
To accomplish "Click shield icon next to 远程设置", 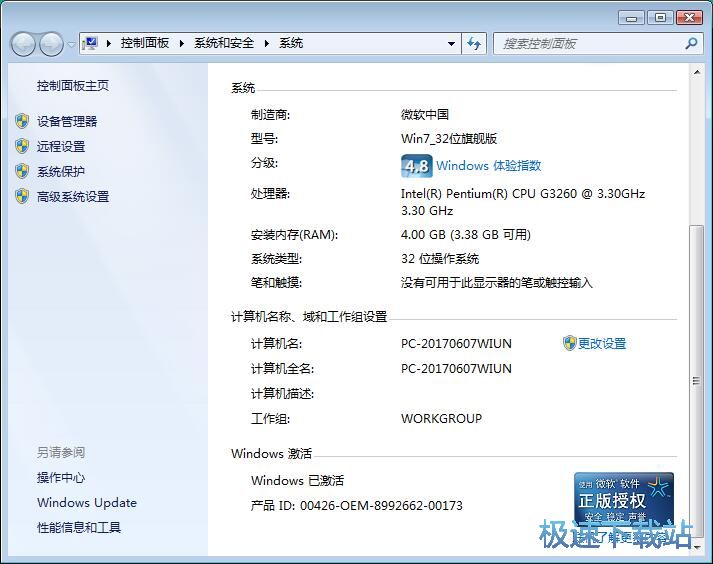I will (22, 146).
